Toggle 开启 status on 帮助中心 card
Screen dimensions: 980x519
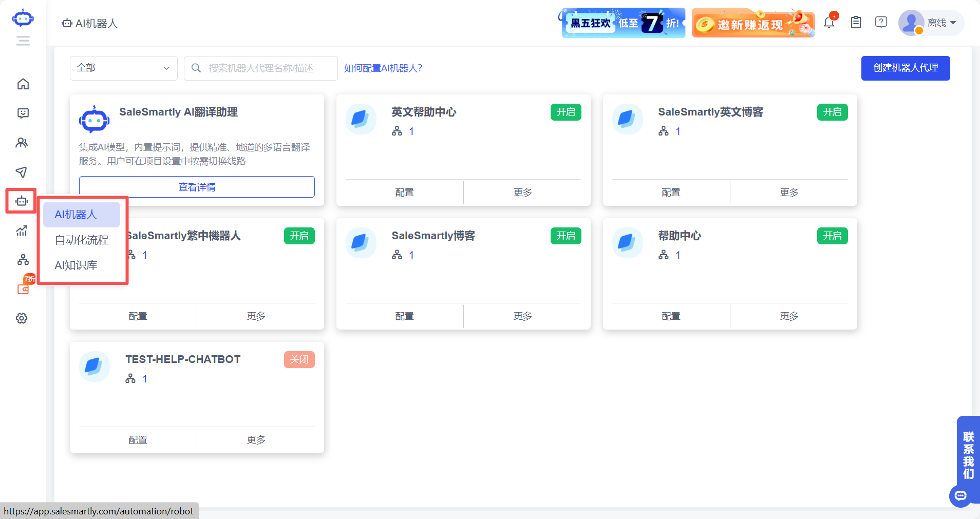point(832,236)
